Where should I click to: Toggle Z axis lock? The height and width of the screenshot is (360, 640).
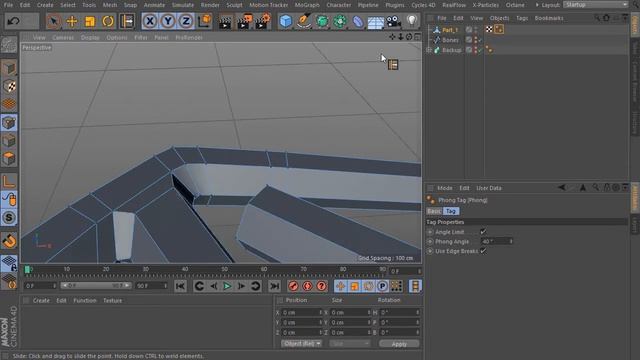tap(186, 21)
